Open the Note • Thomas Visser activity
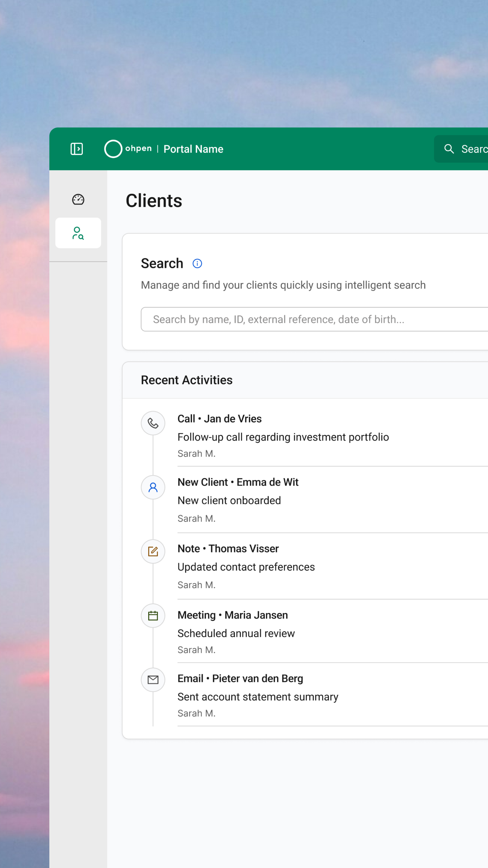 [228, 549]
